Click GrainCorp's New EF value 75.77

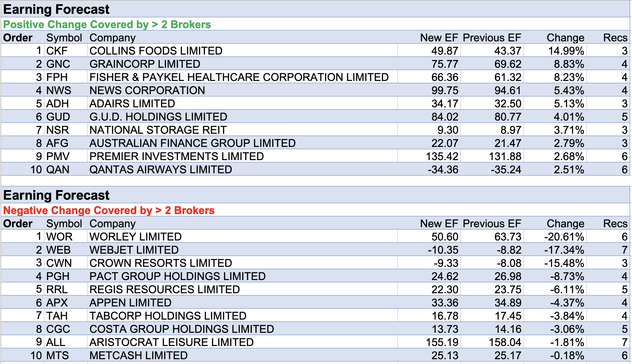pyautogui.click(x=444, y=64)
